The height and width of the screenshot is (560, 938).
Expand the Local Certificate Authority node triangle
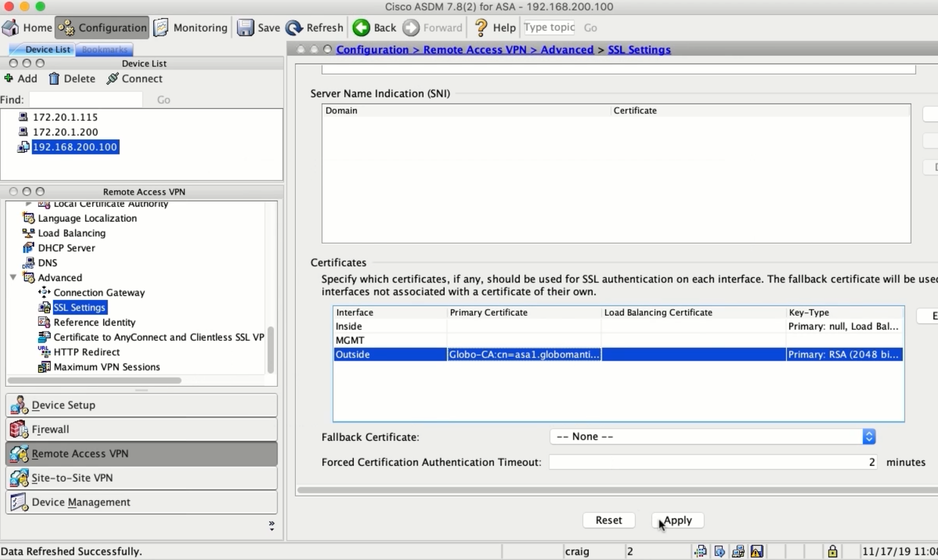click(x=29, y=204)
